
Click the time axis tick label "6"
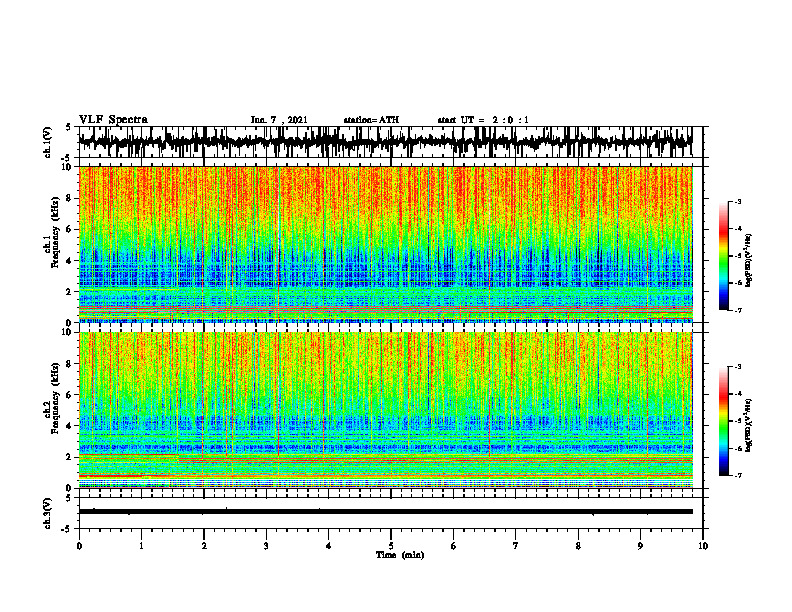(454, 546)
